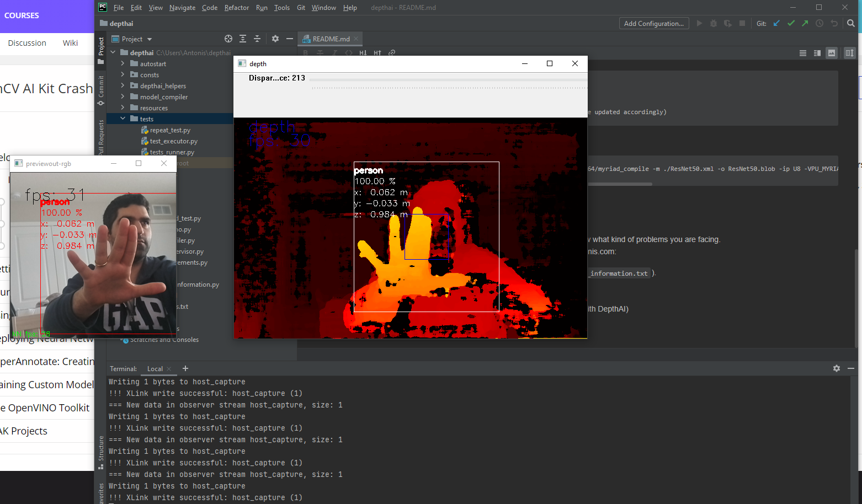Open Git history clock icon

[820, 23]
